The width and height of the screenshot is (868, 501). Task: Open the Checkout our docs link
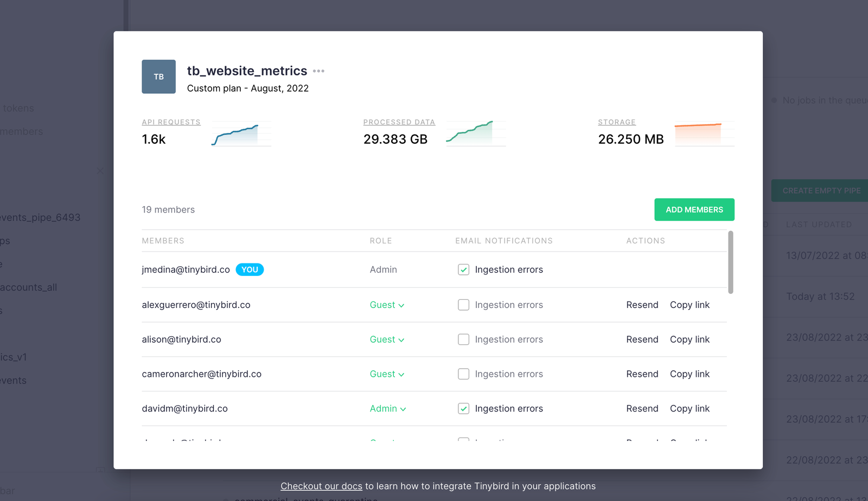[x=321, y=486]
